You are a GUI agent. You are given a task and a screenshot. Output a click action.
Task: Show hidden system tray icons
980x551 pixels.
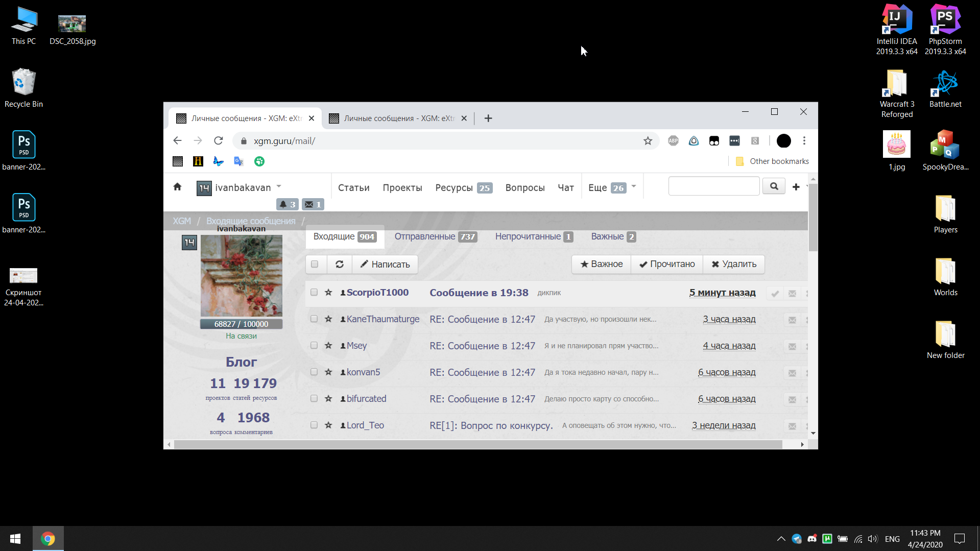781,539
